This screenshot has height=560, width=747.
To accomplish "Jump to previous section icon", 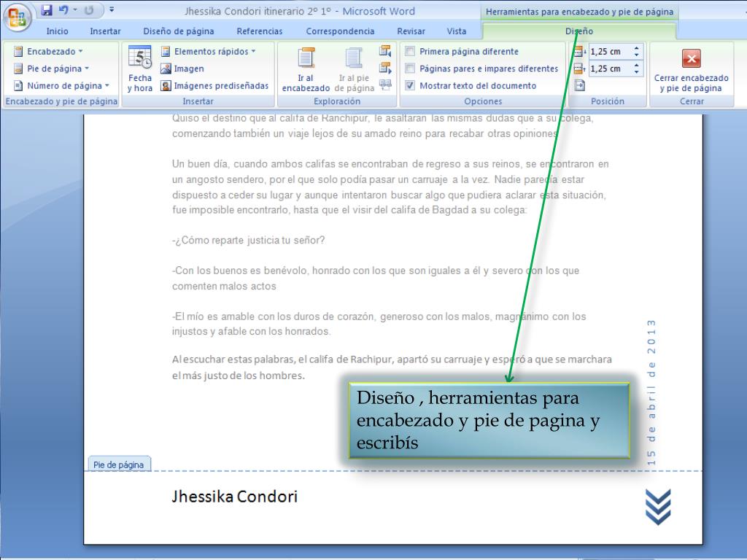I will tap(385, 51).
